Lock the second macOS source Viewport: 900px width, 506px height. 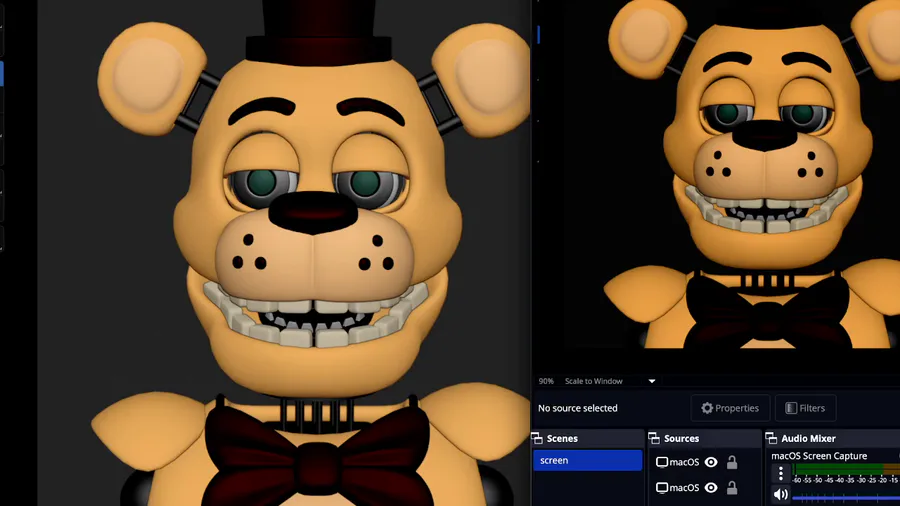click(732, 488)
